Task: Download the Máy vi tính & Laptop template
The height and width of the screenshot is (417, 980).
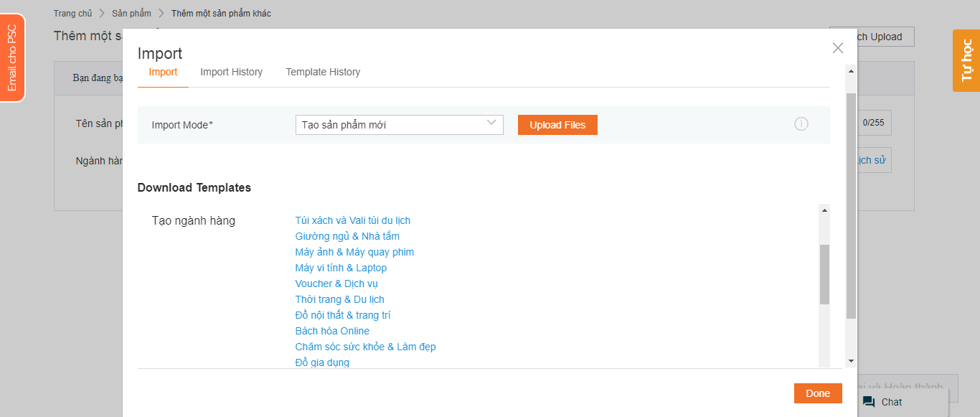Action: pos(341,268)
